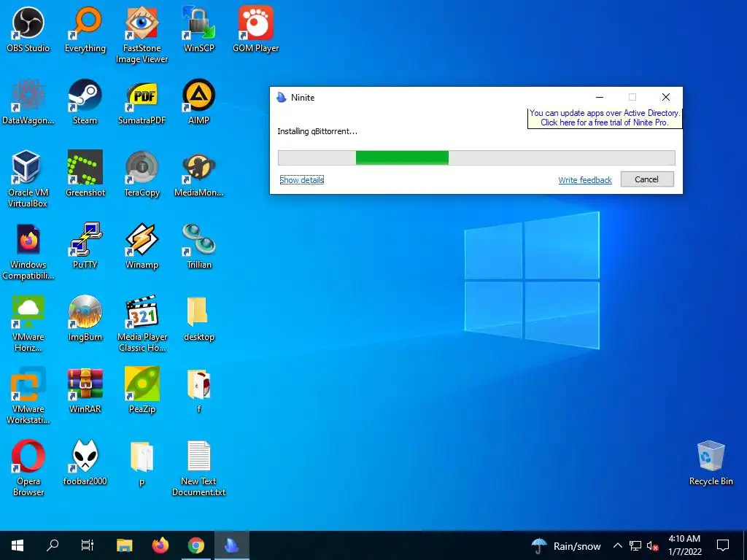The image size is (747, 560).
Task: Expand Show details in Ninite installer
Action: pyautogui.click(x=301, y=180)
